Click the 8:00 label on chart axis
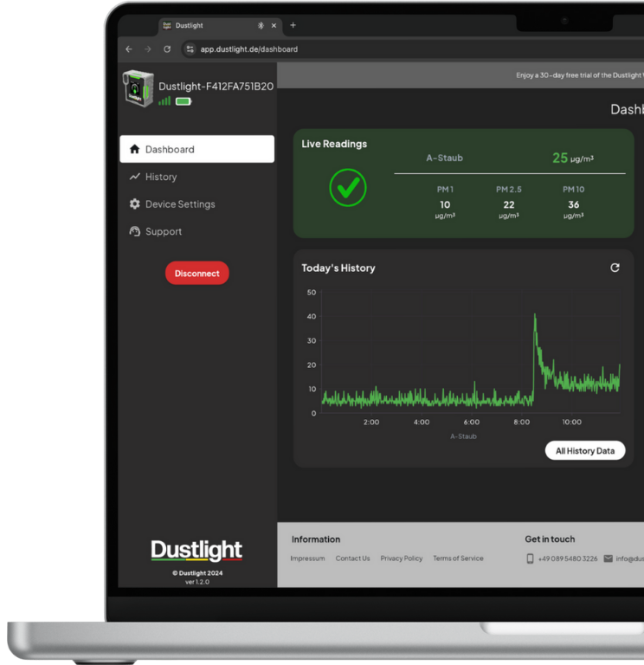 (521, 422)
